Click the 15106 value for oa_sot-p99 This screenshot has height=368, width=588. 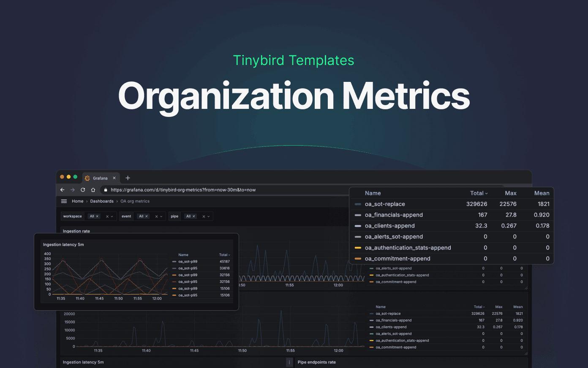[225, 289]
